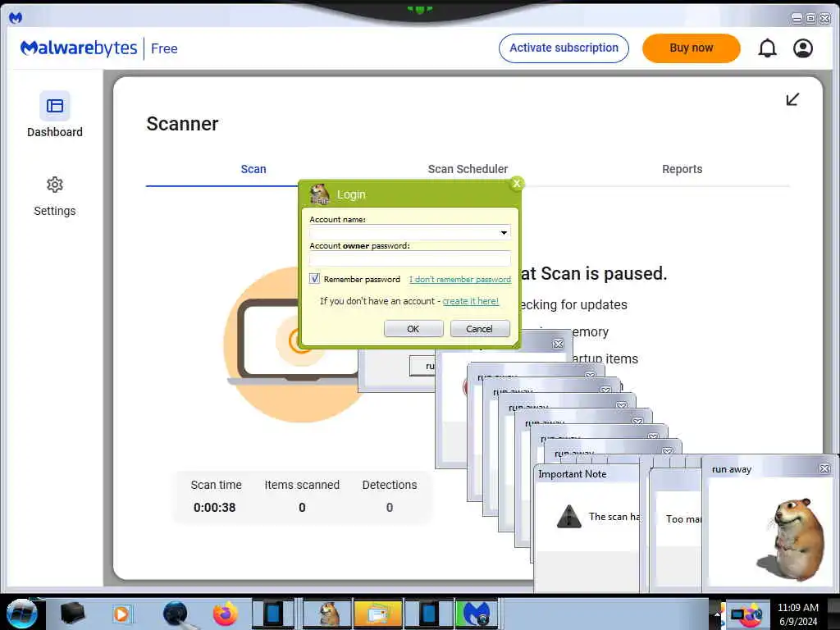
Task: Close the Login dialog with the green X
Action: (x=517, y=184)
